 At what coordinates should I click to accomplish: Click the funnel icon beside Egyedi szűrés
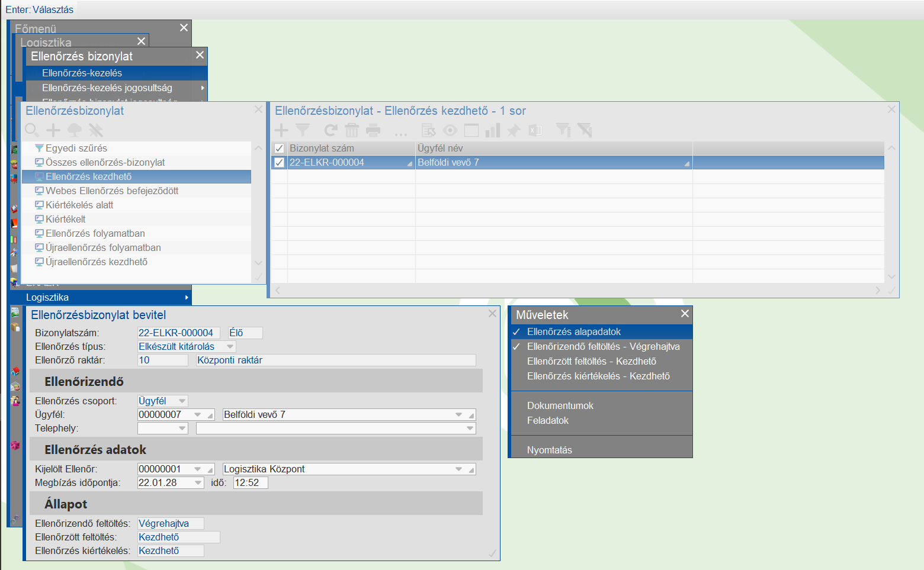tap(39, 148)
